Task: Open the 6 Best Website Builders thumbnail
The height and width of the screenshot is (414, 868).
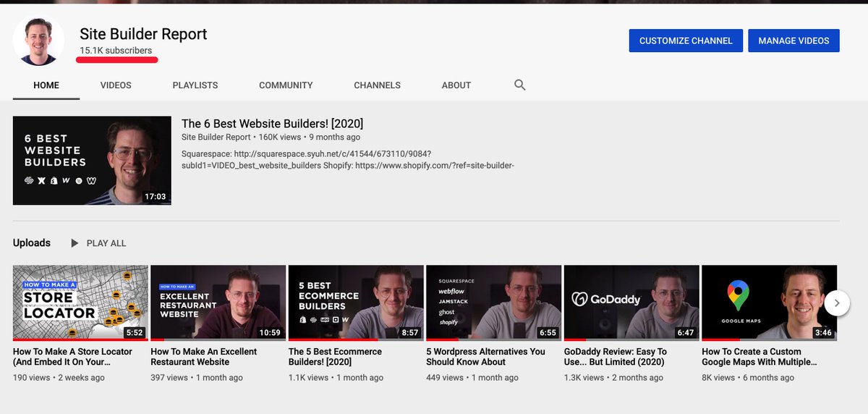Action: 92,161
